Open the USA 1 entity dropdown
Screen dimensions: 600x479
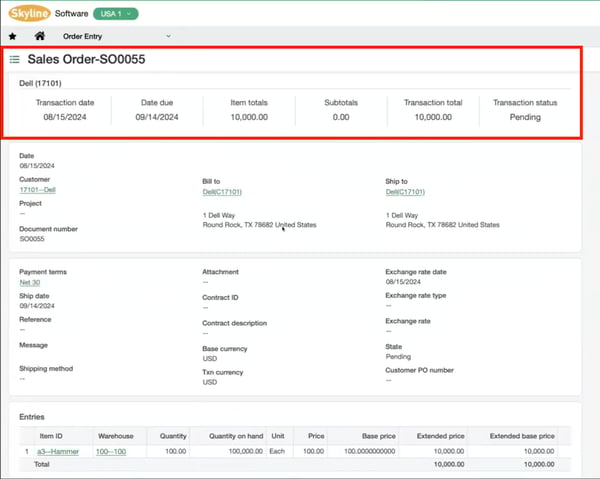coord(116,14)
